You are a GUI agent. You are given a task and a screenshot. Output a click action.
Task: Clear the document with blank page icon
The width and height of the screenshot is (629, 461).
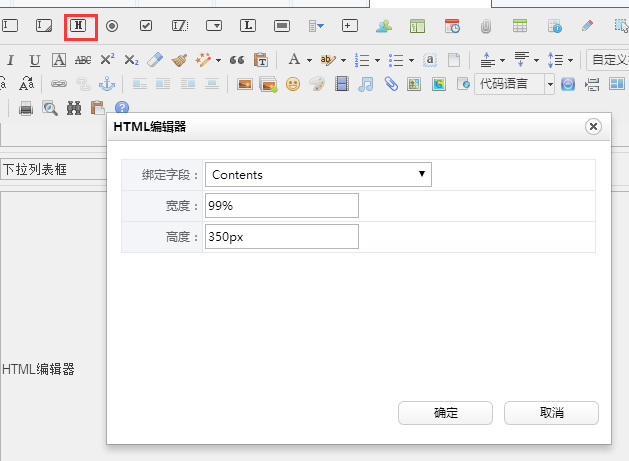[454, 60]
